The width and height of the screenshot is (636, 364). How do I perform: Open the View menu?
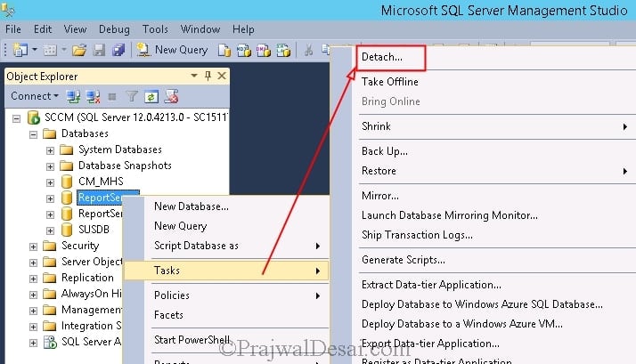tap(75, 29)
